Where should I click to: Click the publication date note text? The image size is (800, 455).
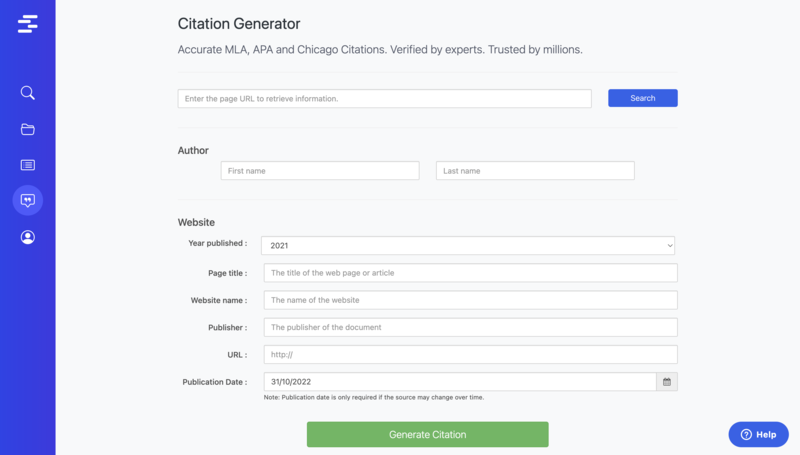pos(374,397)
